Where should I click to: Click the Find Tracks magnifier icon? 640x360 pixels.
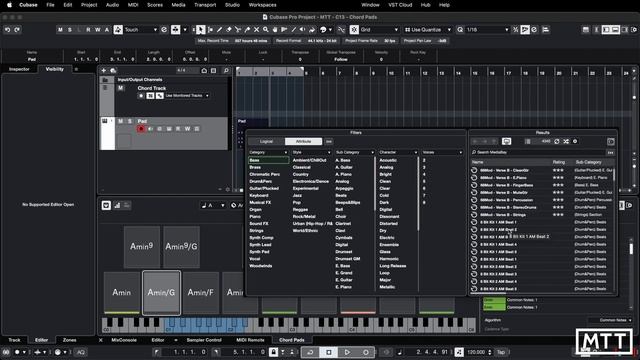226,71
